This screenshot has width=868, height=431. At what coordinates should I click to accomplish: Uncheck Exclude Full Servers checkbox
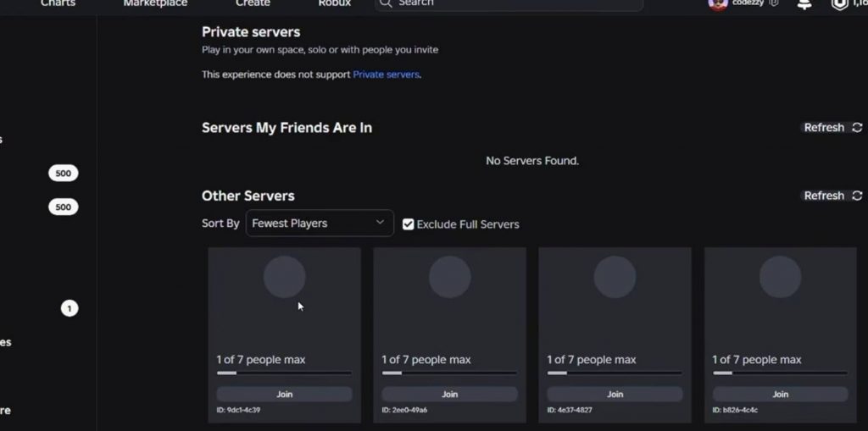pyautogui.click(x=408, y=224)
